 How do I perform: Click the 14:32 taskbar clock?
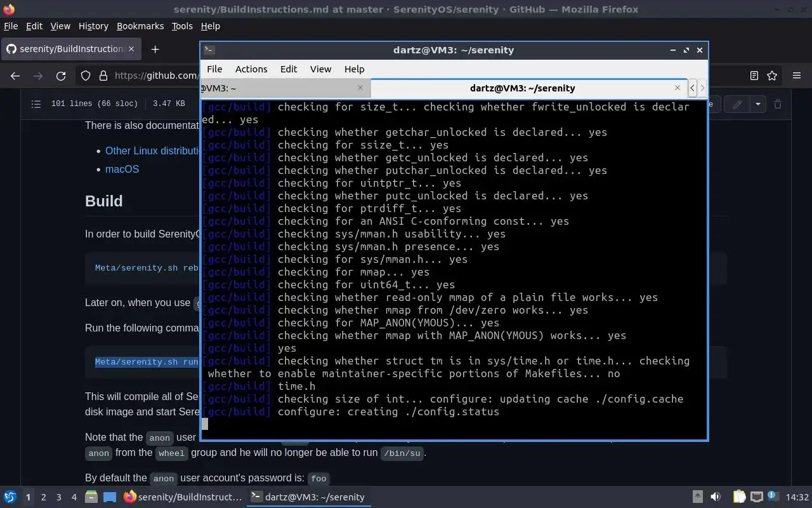tap(797, 497)
